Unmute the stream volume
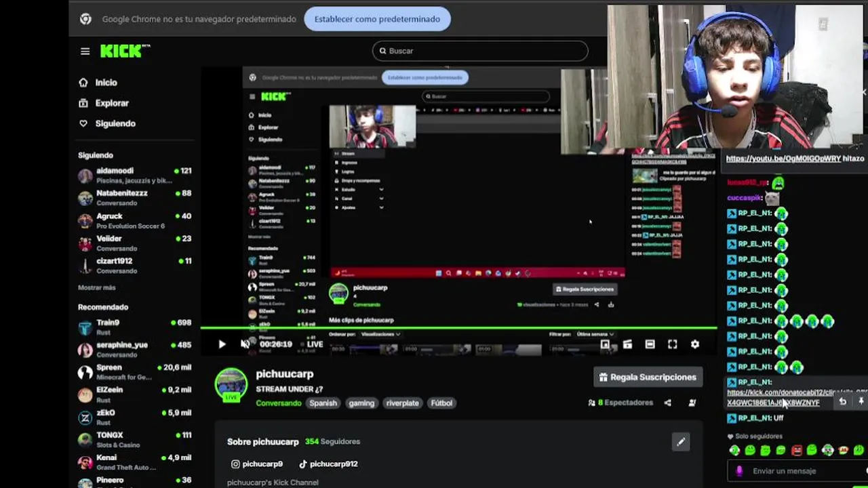This screenshot has height=488, width=868. [x=245, y=344]
